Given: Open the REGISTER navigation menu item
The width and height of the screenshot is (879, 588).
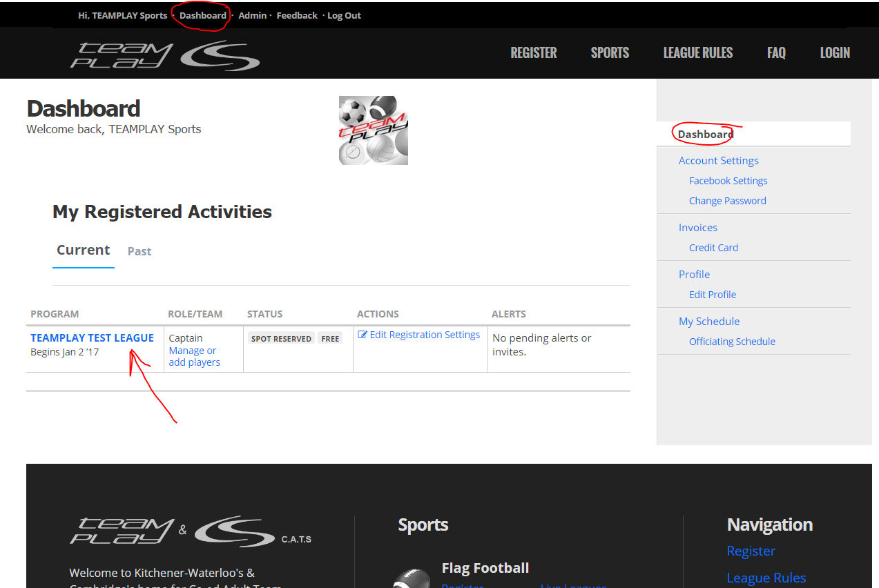Looking at the screenshot, I should coord(534,53).
